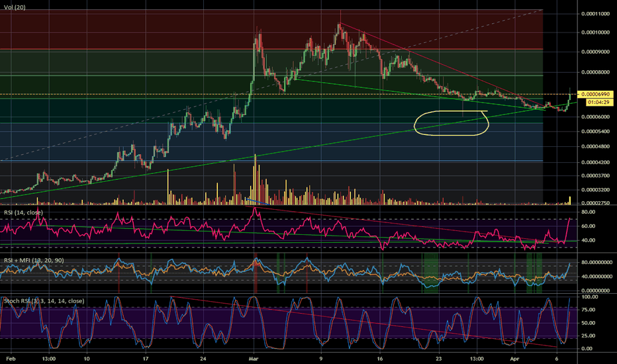Click the 0.00009000 price axis label
This screenshot has height=364, width=617.
595,52
